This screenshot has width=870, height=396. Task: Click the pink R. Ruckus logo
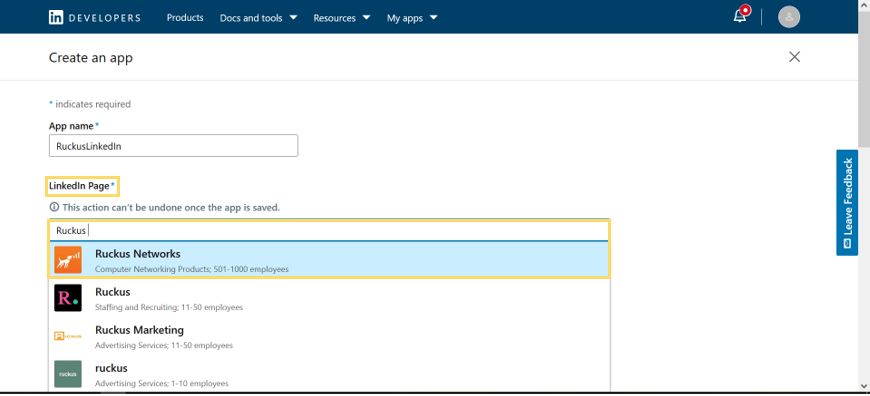coord(68,298)
